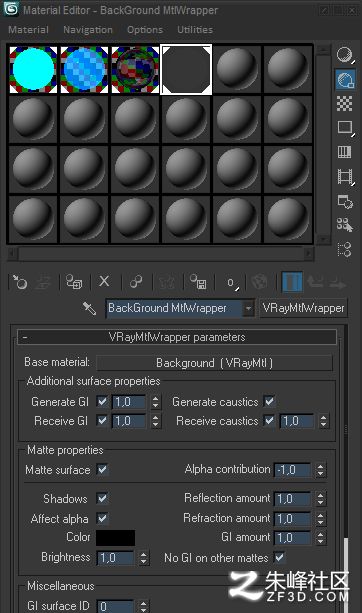Click Show Map in Viewport icon
362x613 pixels.
(x=258, y=281)
